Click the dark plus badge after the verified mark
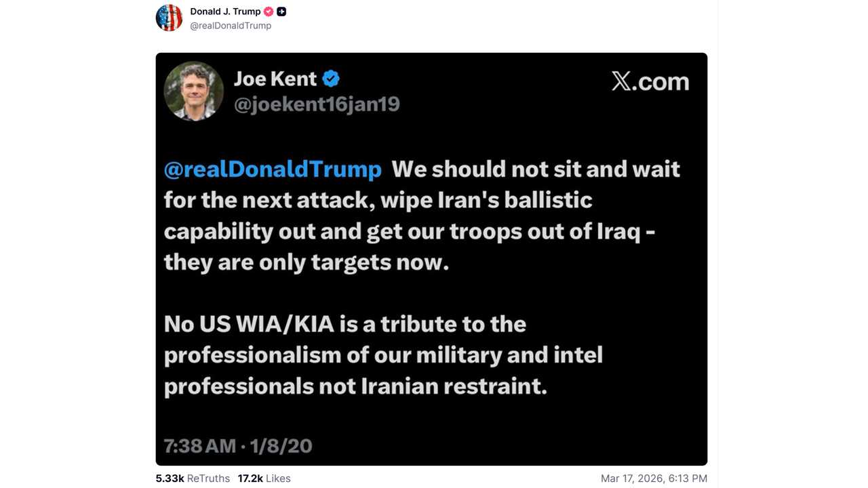Image resolution: width=868 pixels, height=488 pixels. coord(281,12)
